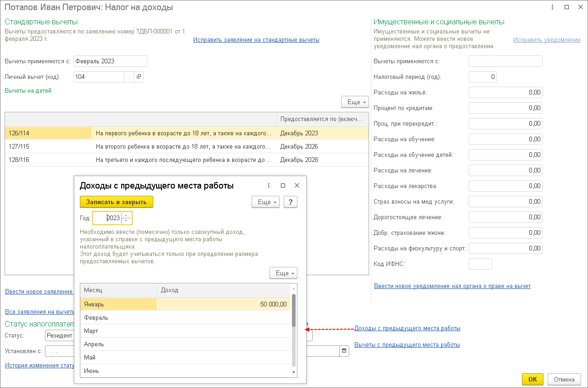Open calendar picker next to date field
This screenshot has height=388, width=588.
[344, 351]
